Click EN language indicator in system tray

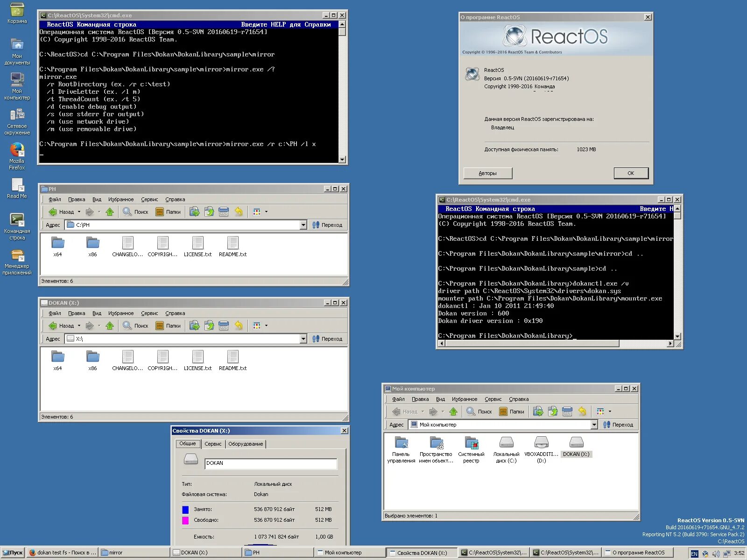click(x=694, y=553)
